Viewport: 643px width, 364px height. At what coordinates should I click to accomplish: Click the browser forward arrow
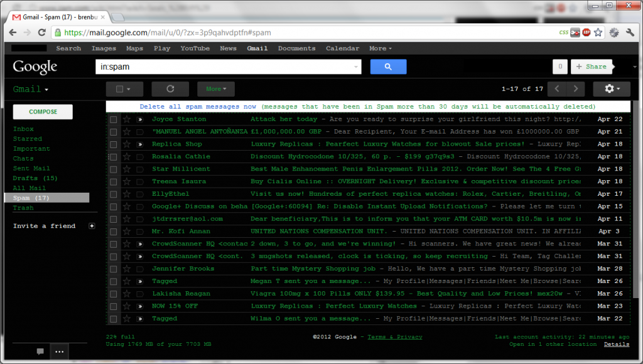(27, 33)
